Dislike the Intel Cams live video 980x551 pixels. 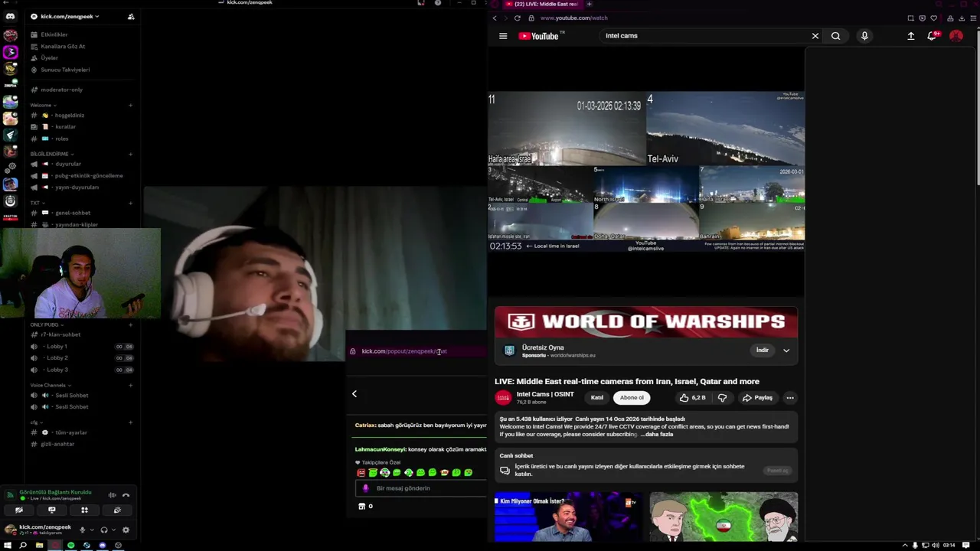click(x=722, y=398)
